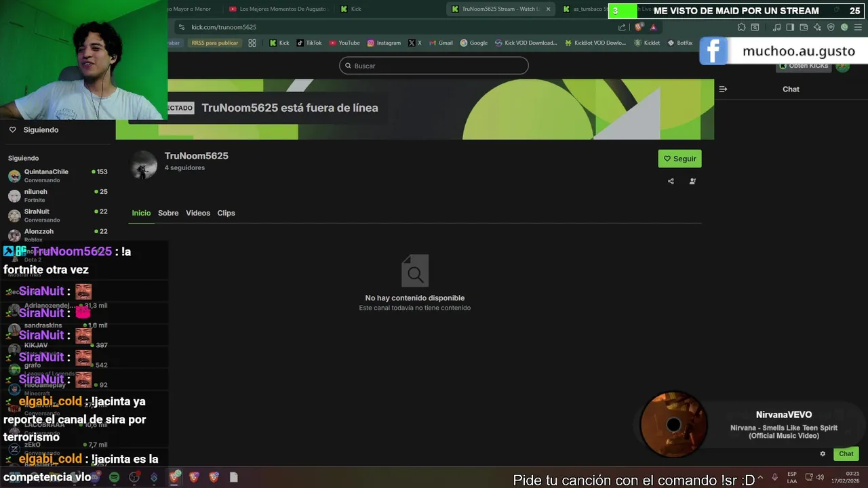Image resolution: width=868 pixels, height=488 pixels.
Task: Click the blank document taskbar icon
Action: pos(233,477)
